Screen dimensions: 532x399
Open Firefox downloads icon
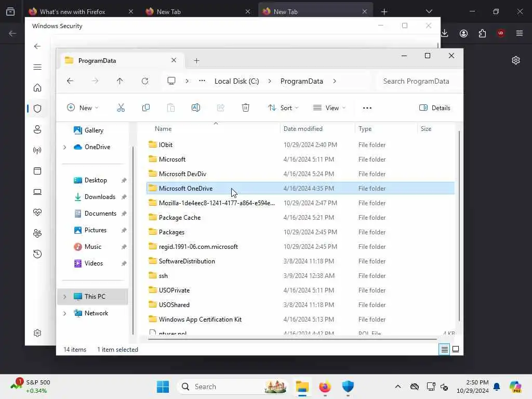tap(445, 33)
